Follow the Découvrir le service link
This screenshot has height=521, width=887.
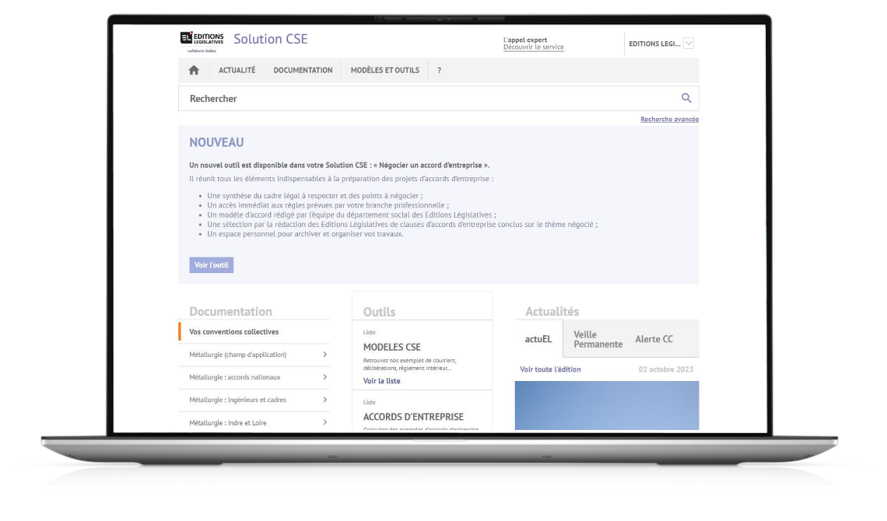[x=533, y=48]
